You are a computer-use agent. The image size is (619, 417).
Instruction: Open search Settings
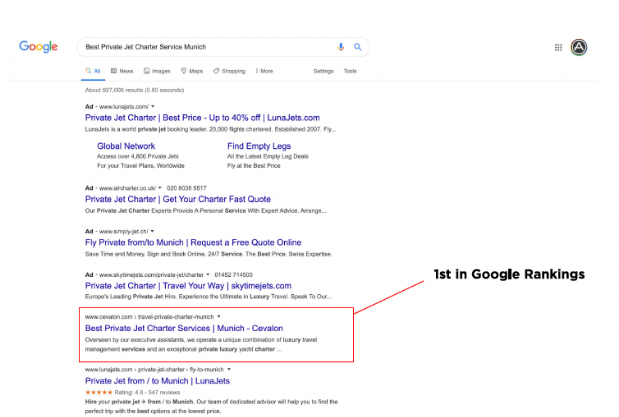[323, 71]
